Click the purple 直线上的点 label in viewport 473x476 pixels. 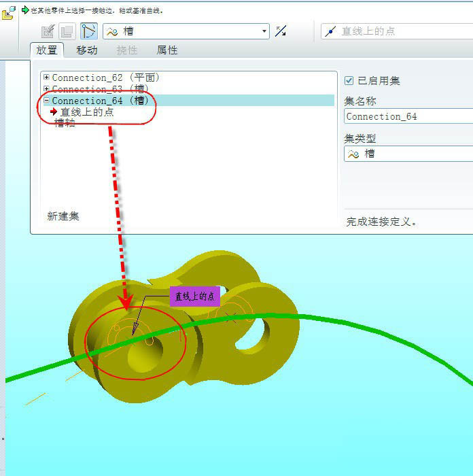pos(195,296)
